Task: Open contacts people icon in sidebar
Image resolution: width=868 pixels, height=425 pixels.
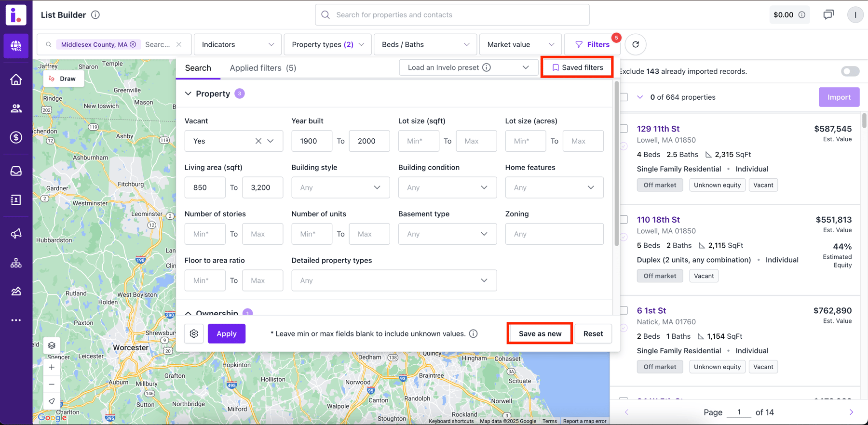Action: point(16,108)
